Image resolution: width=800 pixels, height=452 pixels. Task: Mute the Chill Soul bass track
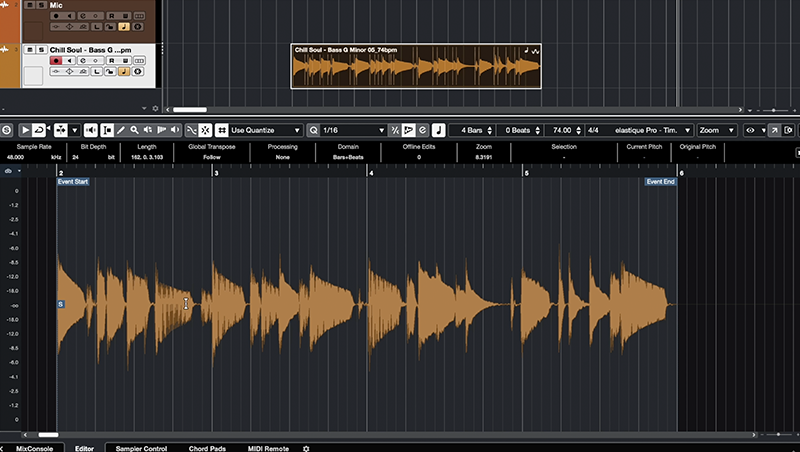point(31,49)
